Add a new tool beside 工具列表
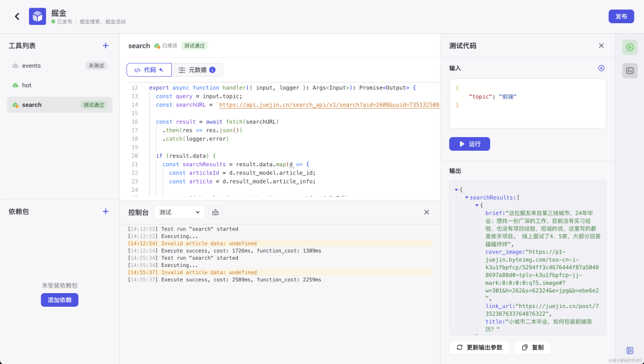 [x=106, y=45]
